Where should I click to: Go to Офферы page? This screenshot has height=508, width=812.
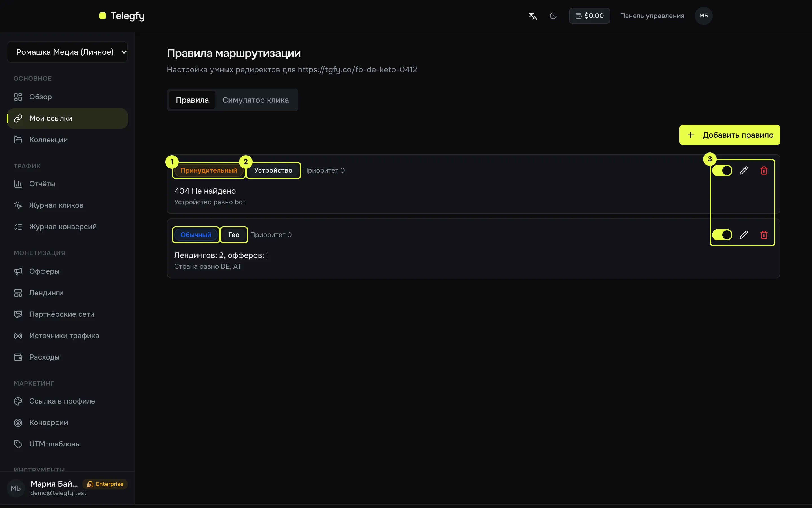pyautogui.click(x=67, y=271)
